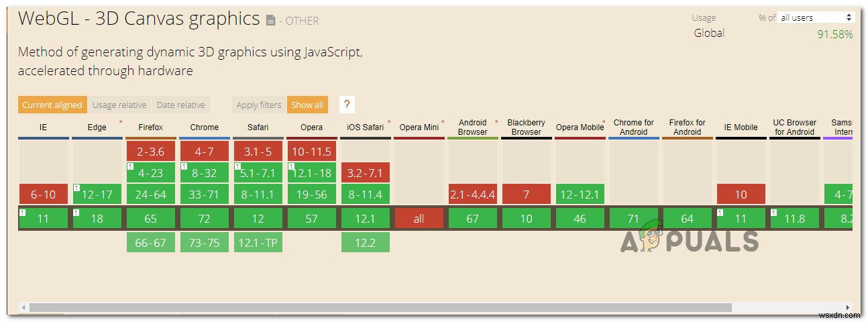868x322 pixels.
Task: Select the Firefox 2-3.6 cell
Action: [x=151, y=152]
